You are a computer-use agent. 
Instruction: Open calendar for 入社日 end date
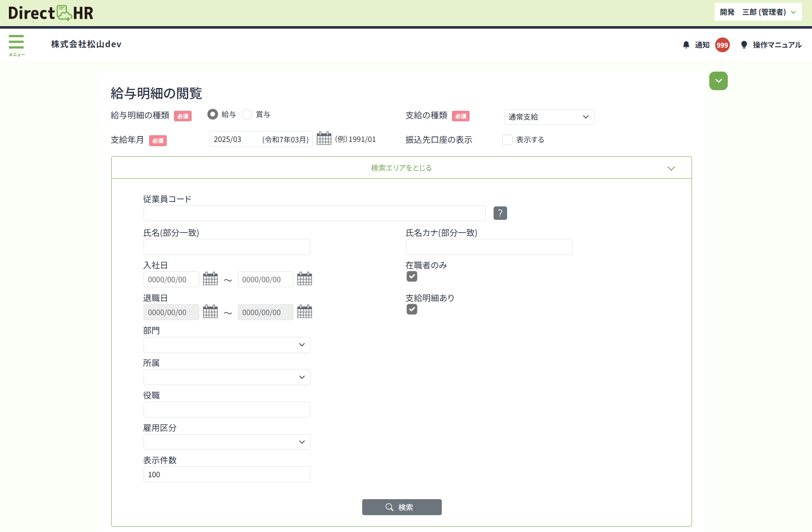click(304, 279)
